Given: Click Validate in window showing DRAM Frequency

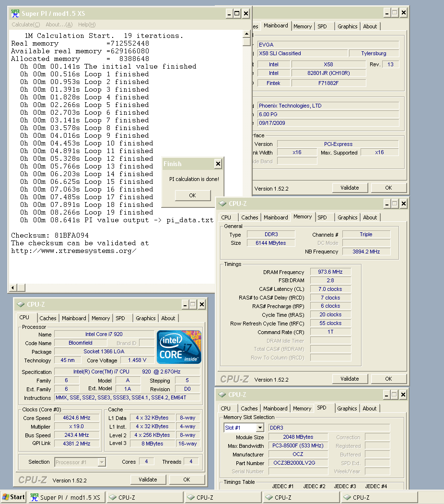Looking at the screenshot, I should (x=350, y=379).
